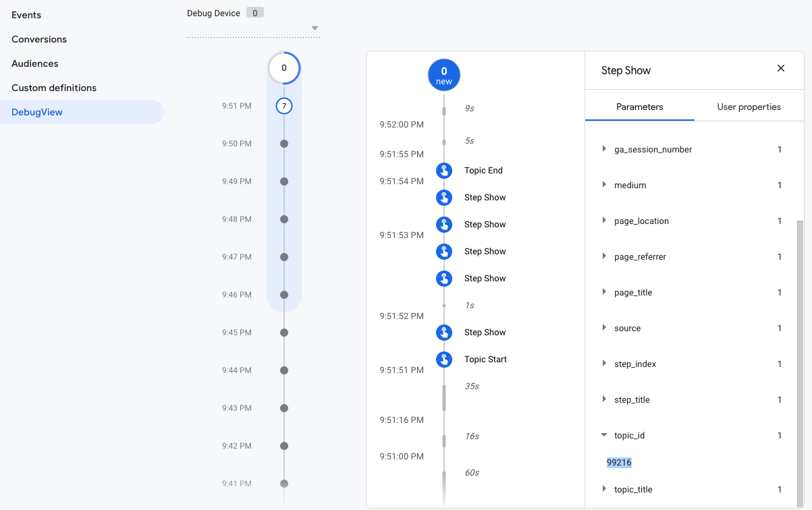
Task: Select the Parameters tab
Action: tap(639, 107)
